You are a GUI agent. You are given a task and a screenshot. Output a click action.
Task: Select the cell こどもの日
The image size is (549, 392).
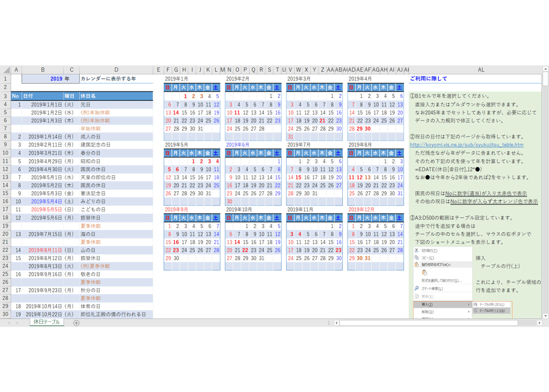[x=116, y=209]
